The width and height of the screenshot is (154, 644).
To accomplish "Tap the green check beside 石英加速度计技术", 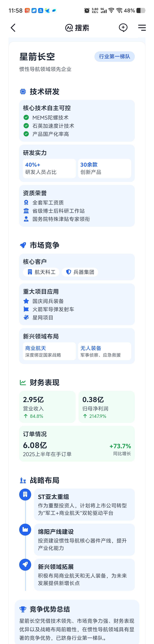I will tap(26, 125).
